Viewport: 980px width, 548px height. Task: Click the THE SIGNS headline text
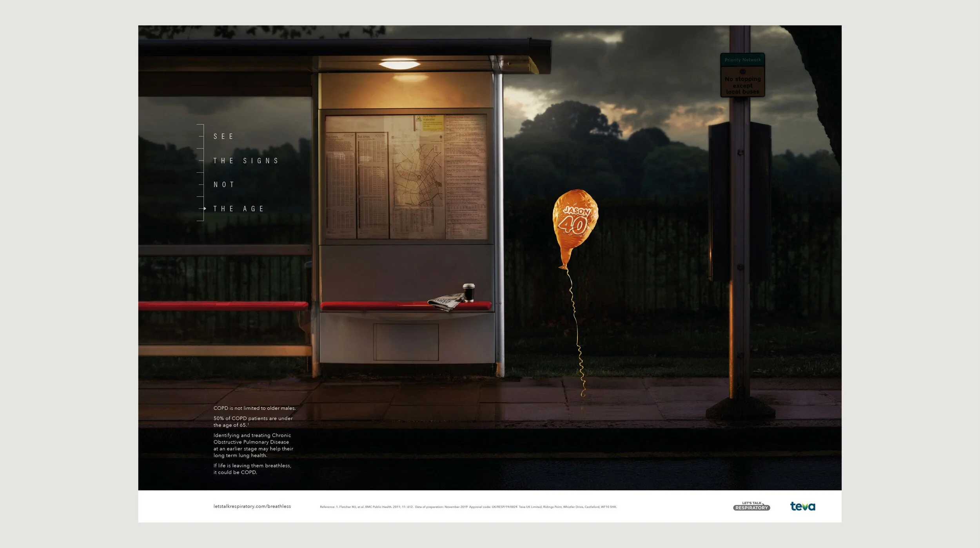pos(246,161)
